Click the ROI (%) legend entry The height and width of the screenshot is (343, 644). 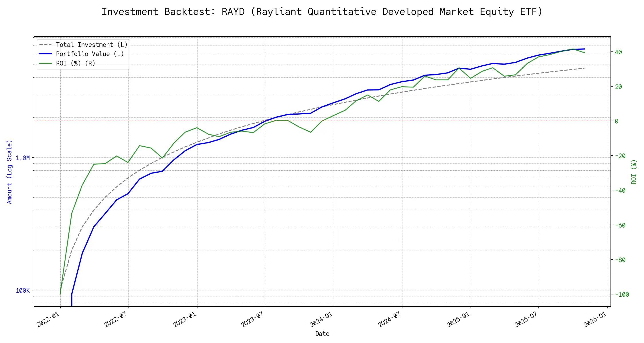76,63
